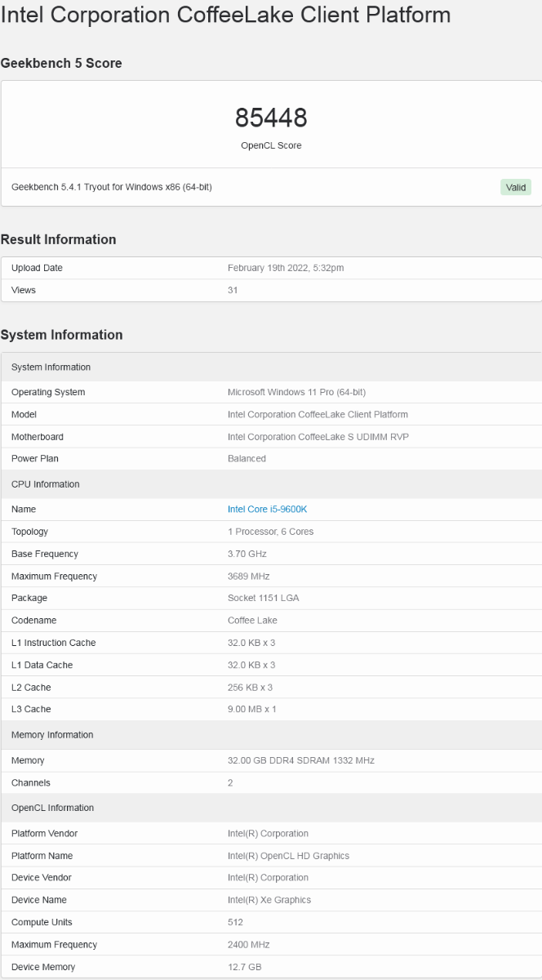Select the Geekbench 5 Score heading
The height and width of the screenshot is (980, 542).
(x=61, y=64)
